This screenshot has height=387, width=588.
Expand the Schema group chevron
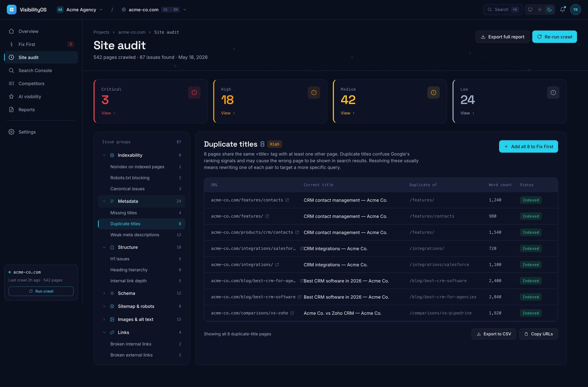[x=104, y=293]
